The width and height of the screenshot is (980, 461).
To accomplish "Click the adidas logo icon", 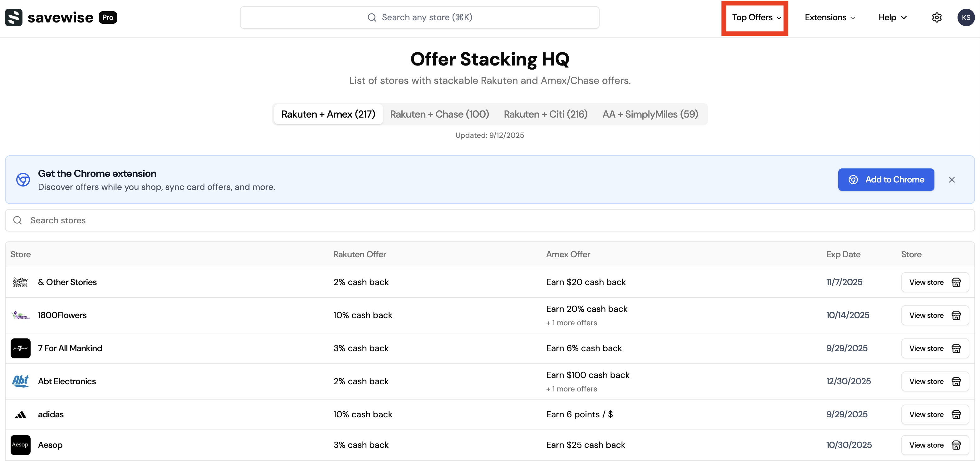I will (21, 414).
